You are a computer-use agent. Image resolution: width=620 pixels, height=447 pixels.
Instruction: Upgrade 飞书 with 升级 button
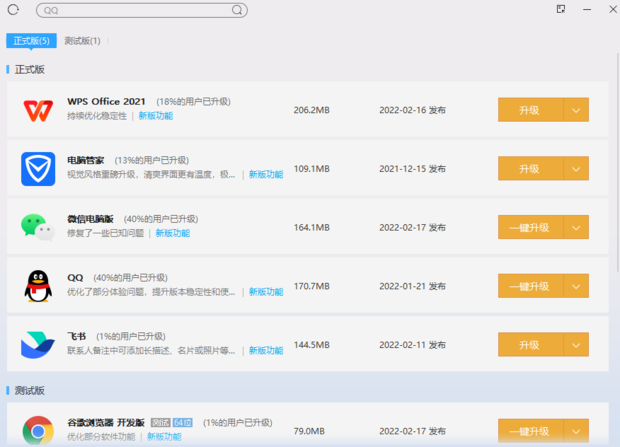pos(530,344)
